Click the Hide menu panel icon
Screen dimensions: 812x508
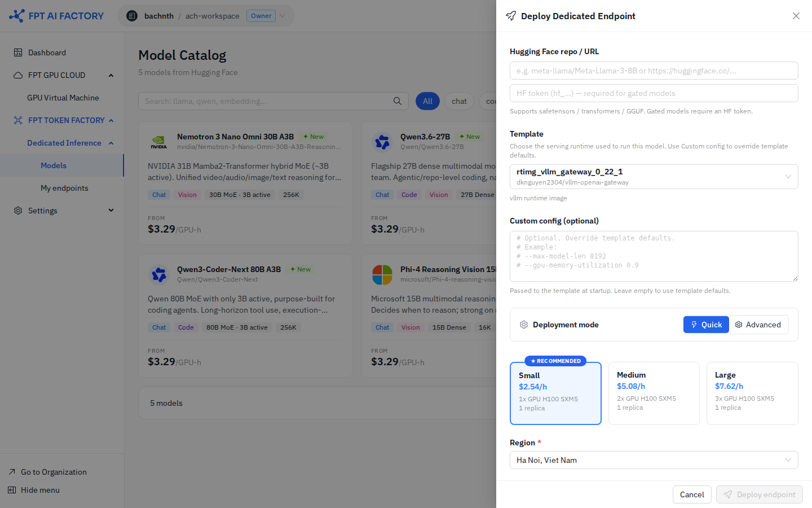[12, 490]
